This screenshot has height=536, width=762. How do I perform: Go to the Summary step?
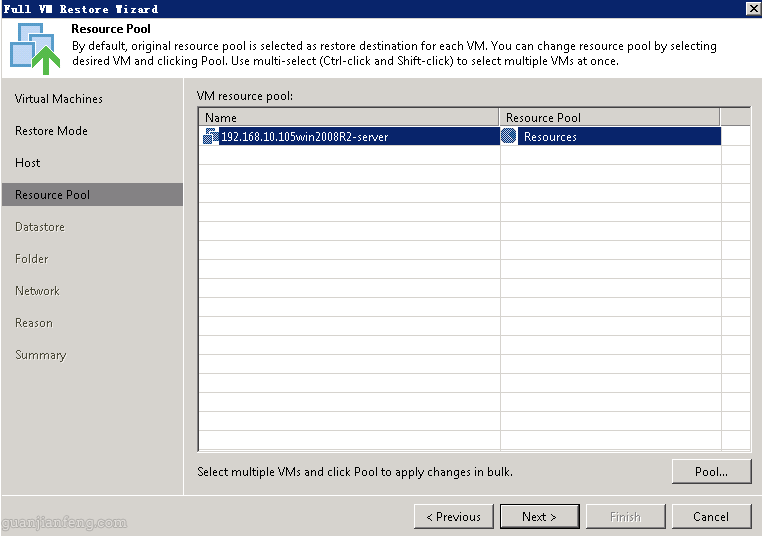pos(41,355)
